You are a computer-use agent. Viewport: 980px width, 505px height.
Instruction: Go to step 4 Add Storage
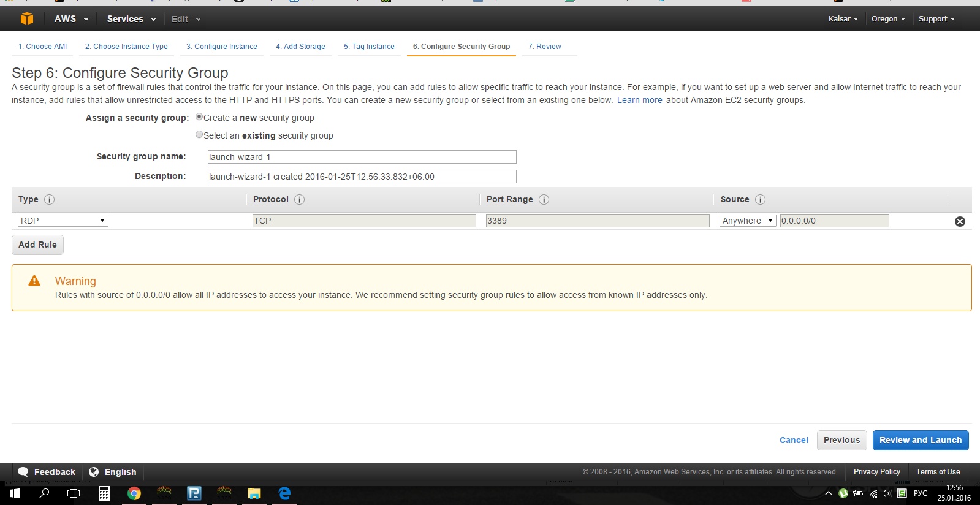[300, 47]
